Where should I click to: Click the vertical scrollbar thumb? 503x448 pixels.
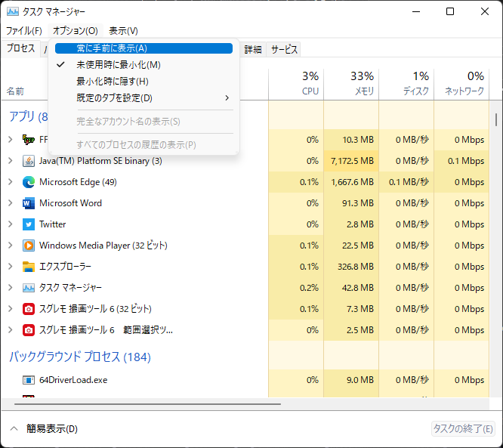496,119
